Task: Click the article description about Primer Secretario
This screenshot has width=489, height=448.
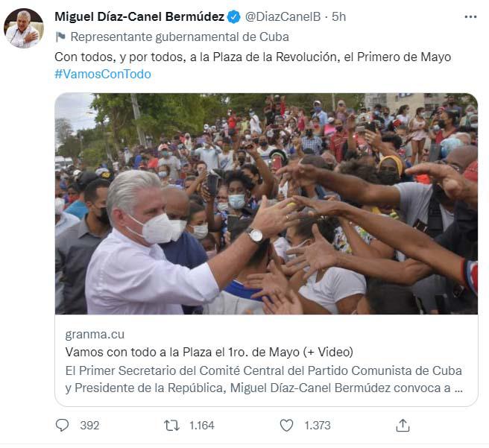Action: pyautogui.click(x=264, y=379)
